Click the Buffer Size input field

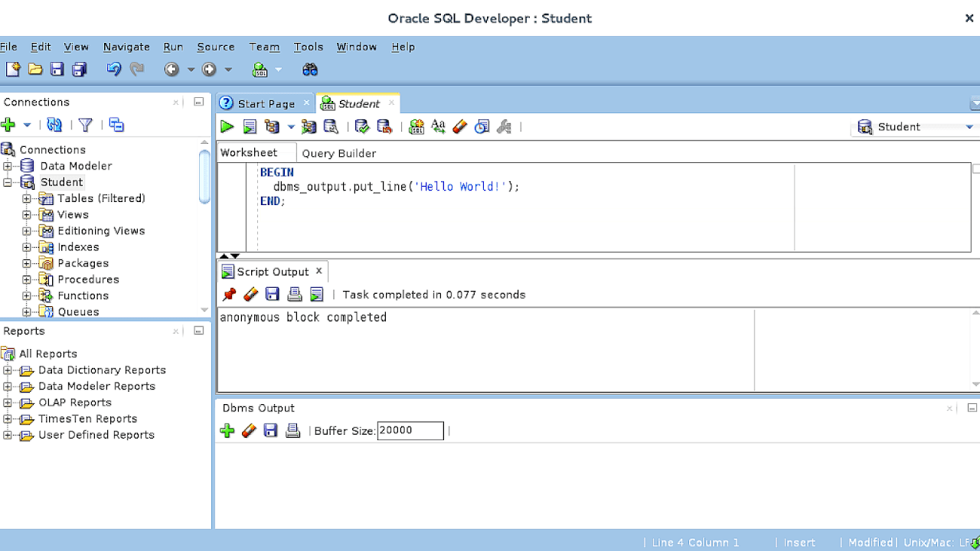[410, 431]
